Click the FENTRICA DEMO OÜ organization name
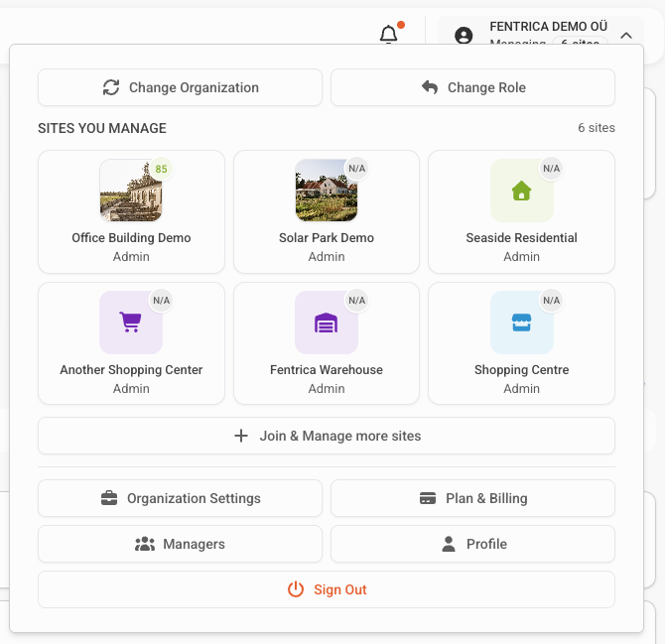This screenshot has width=665, height=644. (548, 26)
